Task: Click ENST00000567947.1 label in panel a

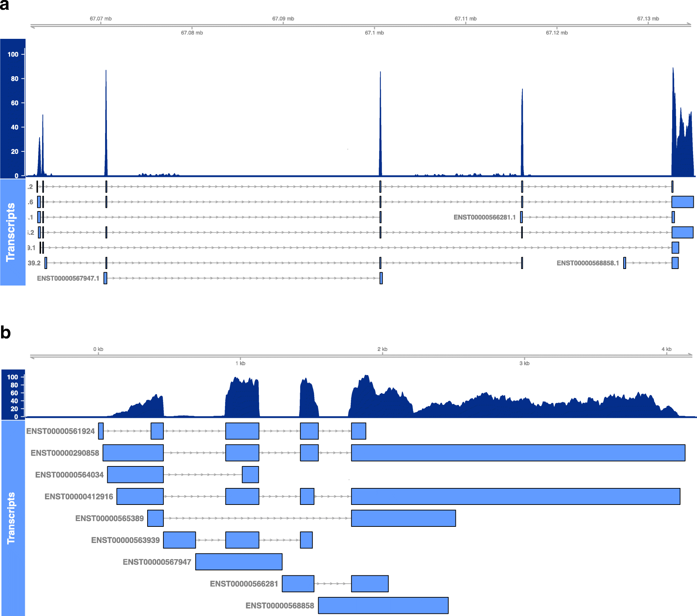Action: [68, 278]
